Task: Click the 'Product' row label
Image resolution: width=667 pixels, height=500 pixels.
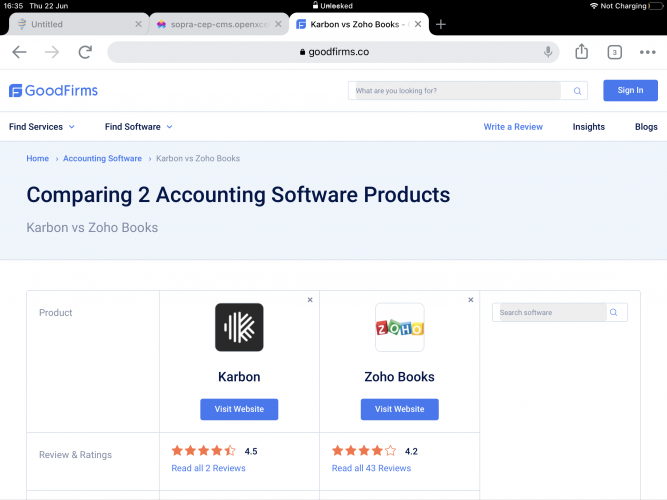Action: [x=56, y=313]
